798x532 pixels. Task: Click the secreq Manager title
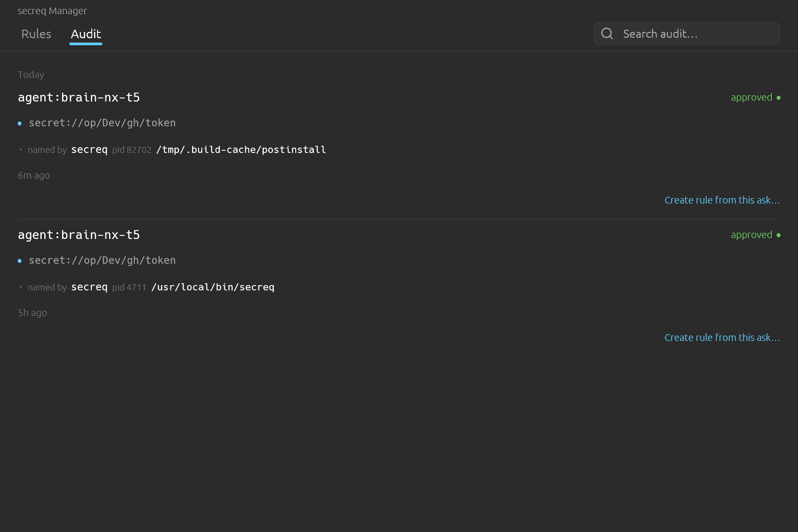click(x=52, y=11)
